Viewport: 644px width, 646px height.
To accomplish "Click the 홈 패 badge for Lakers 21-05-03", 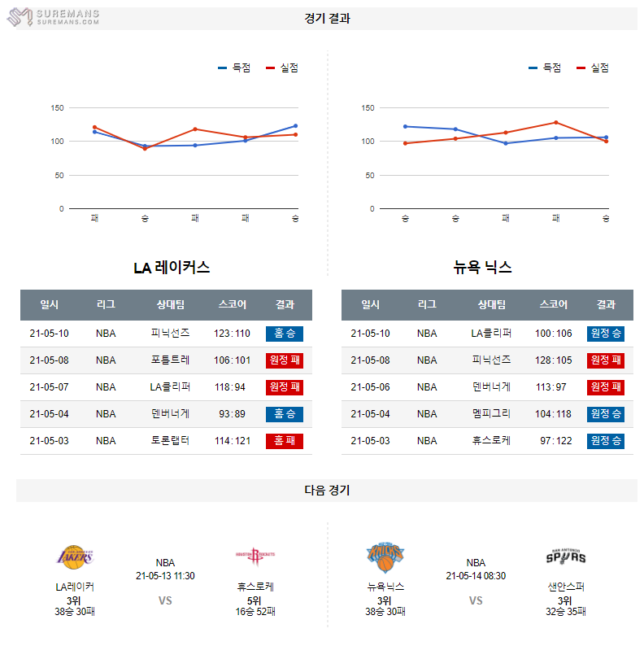I will tap(284, 441).
